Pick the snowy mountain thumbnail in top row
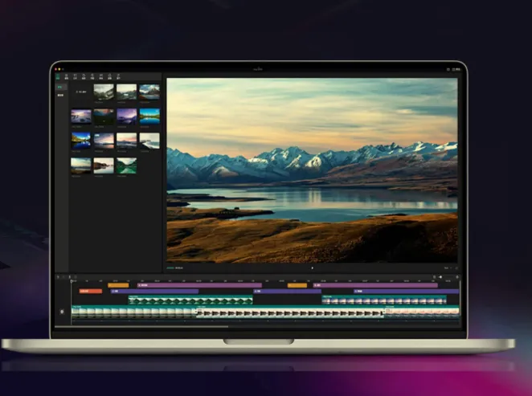 tap(149, 92)
